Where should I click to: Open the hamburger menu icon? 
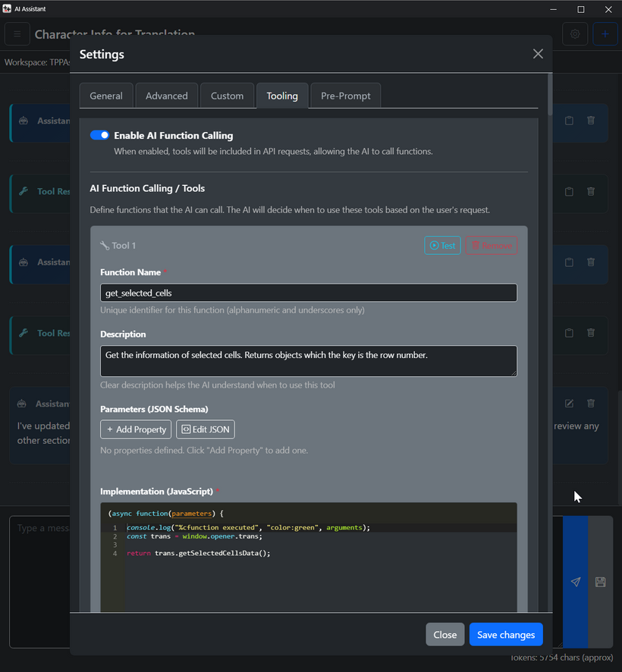(x=17, y=34)
